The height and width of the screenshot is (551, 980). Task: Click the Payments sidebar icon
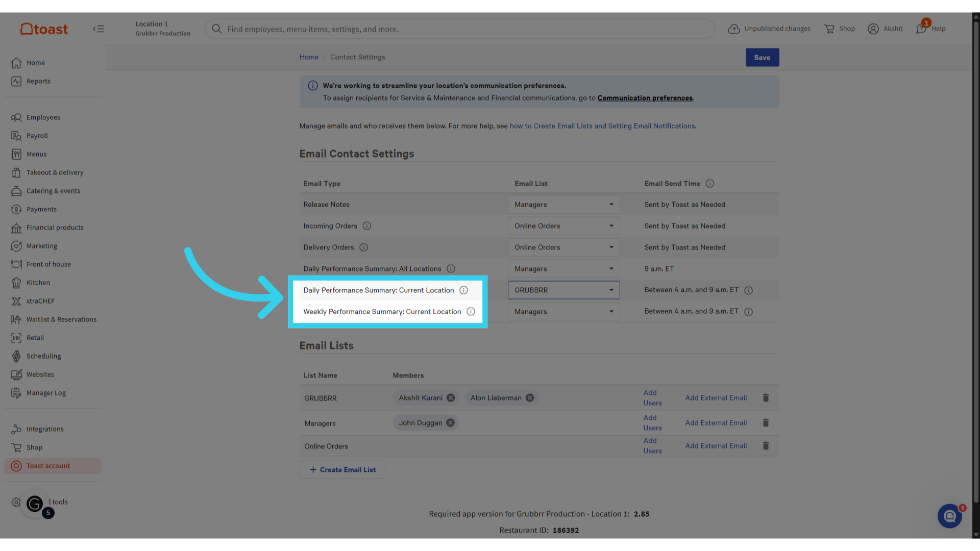click(x=16, y=209)
